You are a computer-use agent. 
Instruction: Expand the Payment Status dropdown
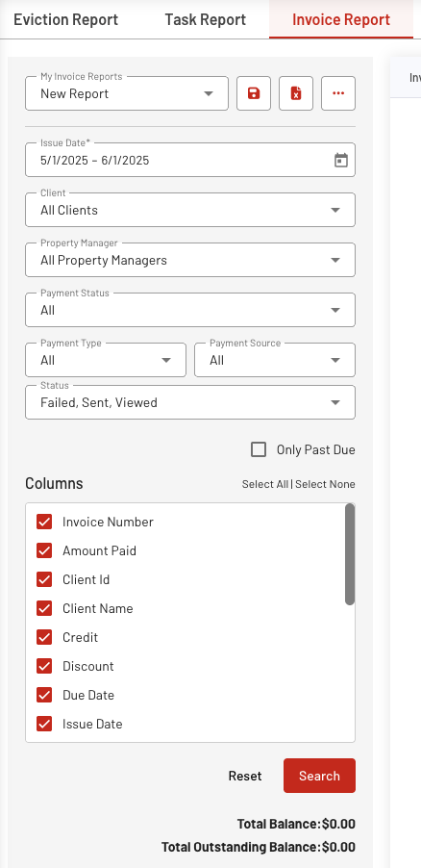click(190, 310)
